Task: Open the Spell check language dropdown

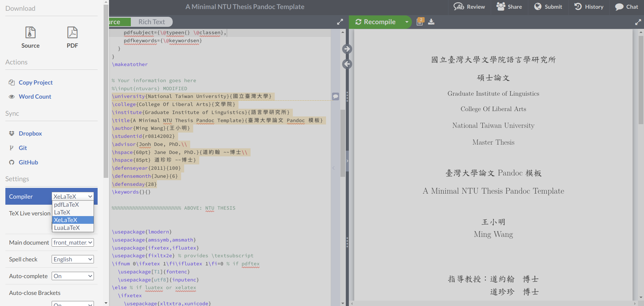Action: pyautogui.click(x=73, y=259)
